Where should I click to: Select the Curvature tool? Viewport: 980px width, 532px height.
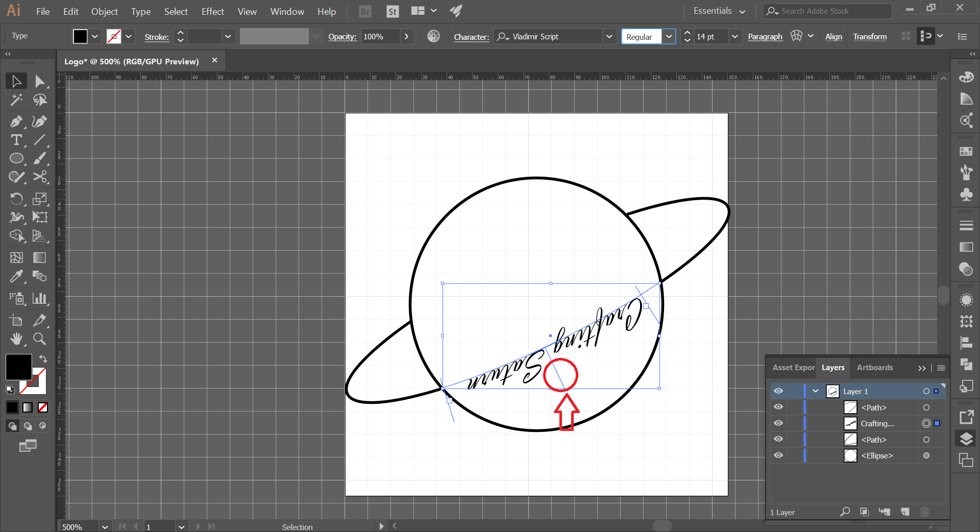point(40,122)
